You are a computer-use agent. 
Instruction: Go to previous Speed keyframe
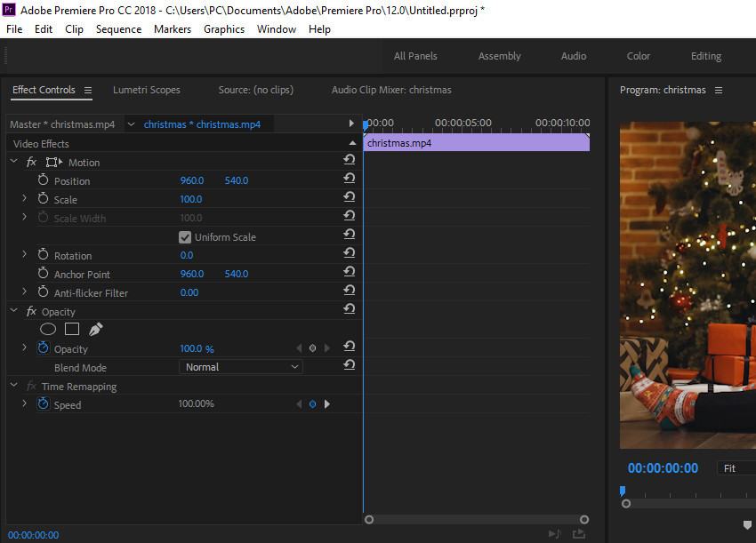[299, 404]
